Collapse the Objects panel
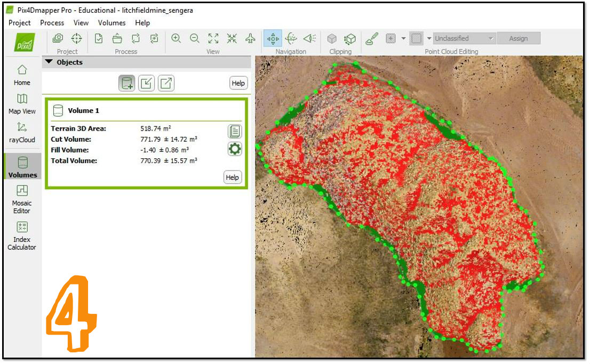 pos(49,62)
